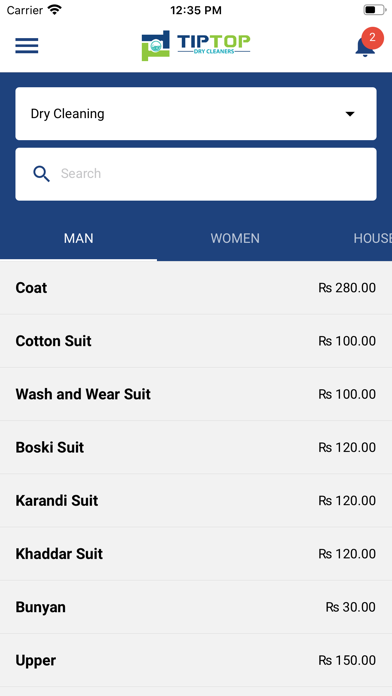Pick Wash and Wear Suit
Viewport: 392px width, 696px height.
click(x=196, y=394)
